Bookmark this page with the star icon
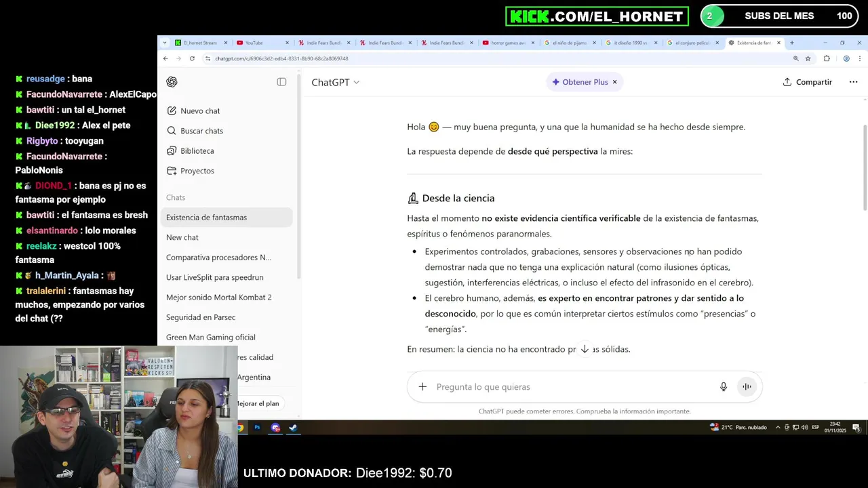Viewport: 868px width, 488px height. tap(808, 58)
